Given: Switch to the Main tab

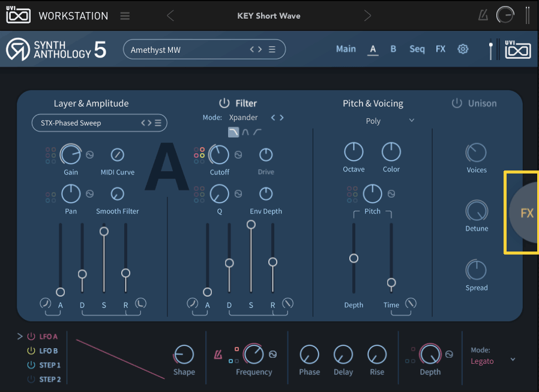Looking at the screenshot, I should pyautogui.click(x=346, y=49).
